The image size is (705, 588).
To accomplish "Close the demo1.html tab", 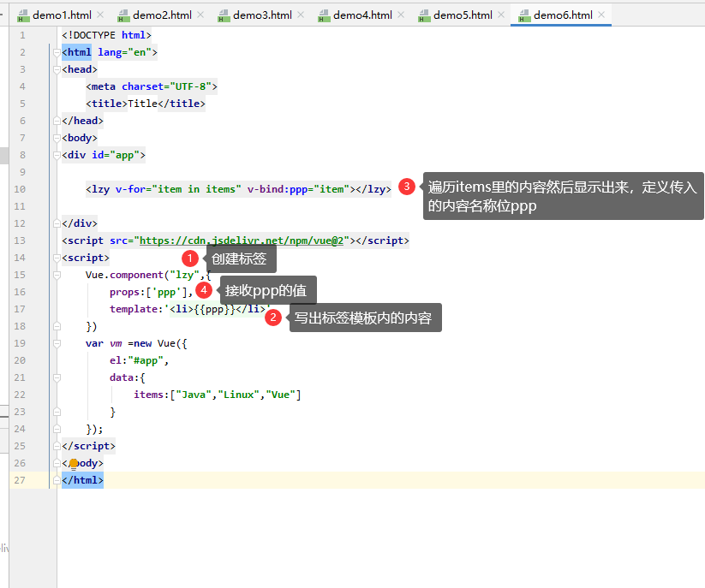I will (x=100, y=15).
